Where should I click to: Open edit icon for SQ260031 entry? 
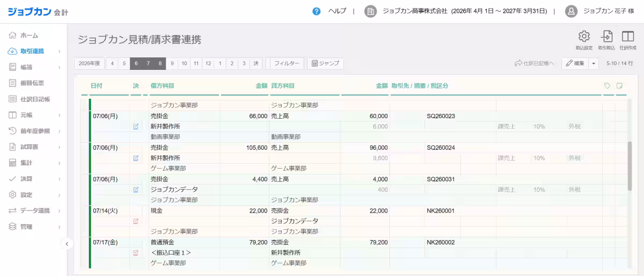point(136,190)
